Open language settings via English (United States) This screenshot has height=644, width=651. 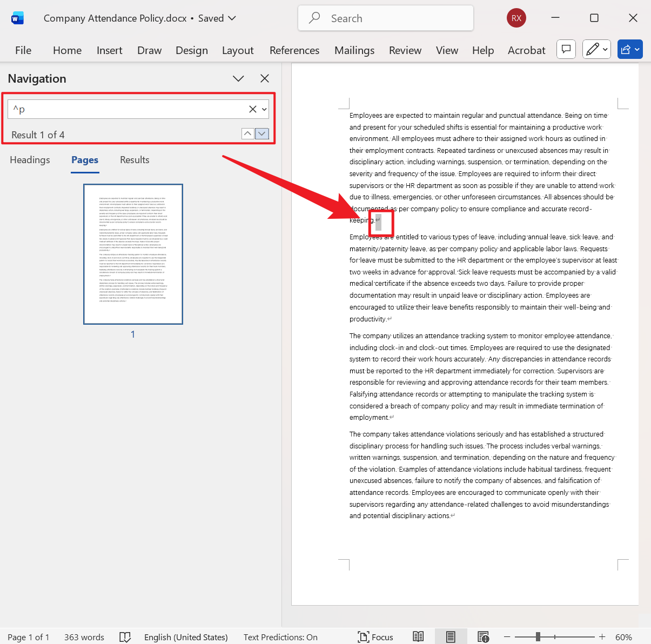(x=186, y=637)
